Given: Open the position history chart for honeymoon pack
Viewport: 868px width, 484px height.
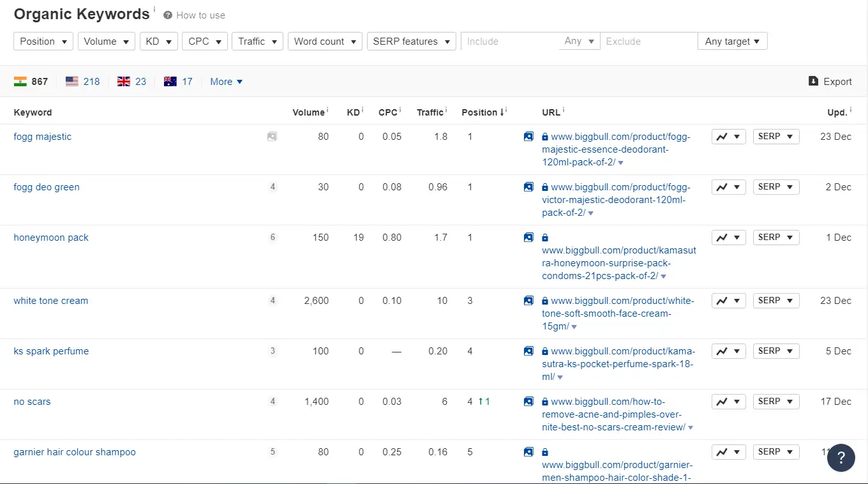Looking at the screenshot, I should (x=728, y=238).
